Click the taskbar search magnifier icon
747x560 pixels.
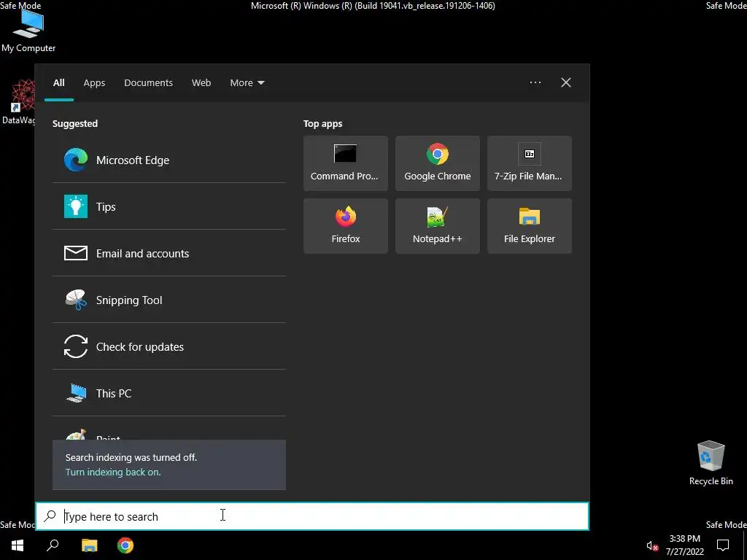pyautogui.click(x=53, y=545)
